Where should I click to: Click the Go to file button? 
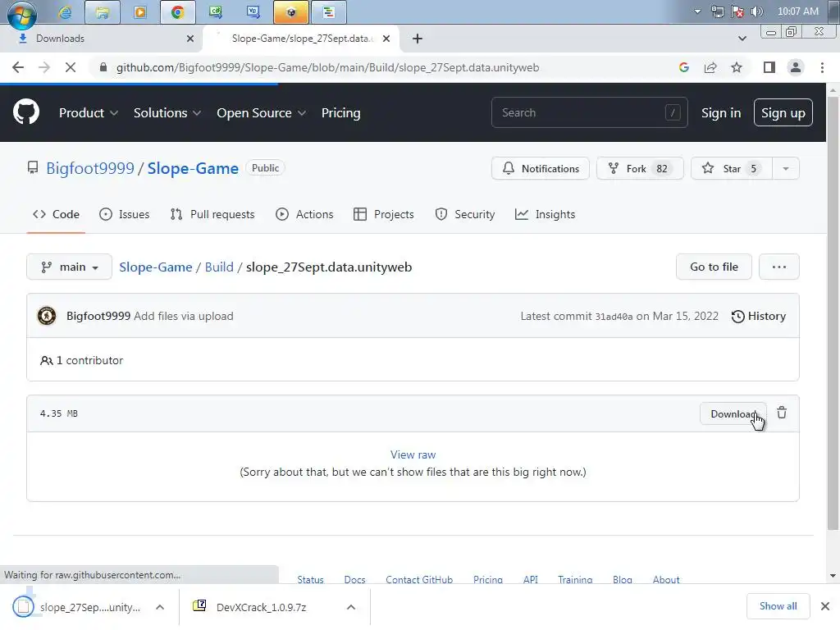[714, 267]
